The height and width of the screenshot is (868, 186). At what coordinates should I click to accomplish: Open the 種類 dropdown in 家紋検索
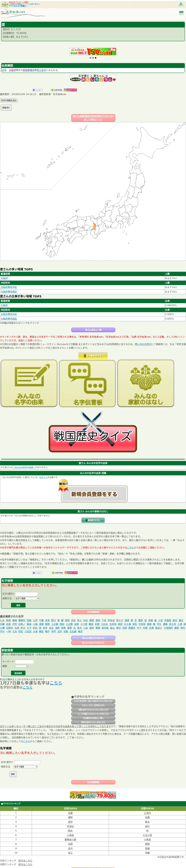[22, 666]
